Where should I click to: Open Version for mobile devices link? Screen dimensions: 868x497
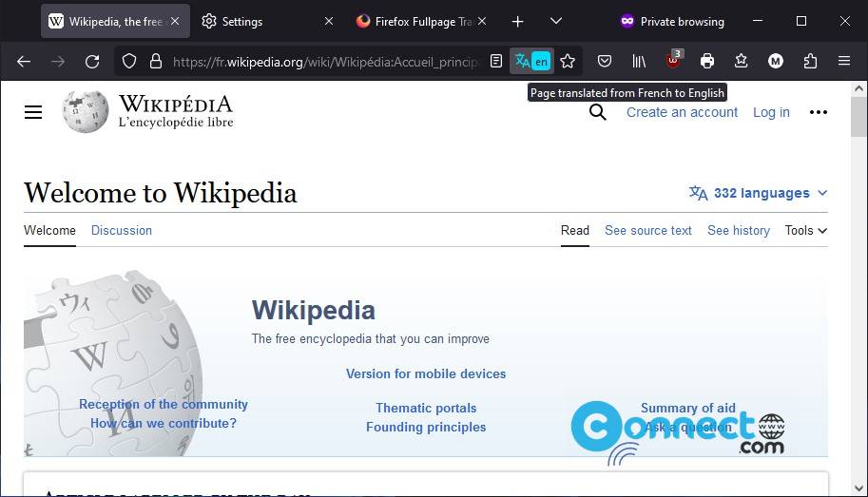pos(426,374)
